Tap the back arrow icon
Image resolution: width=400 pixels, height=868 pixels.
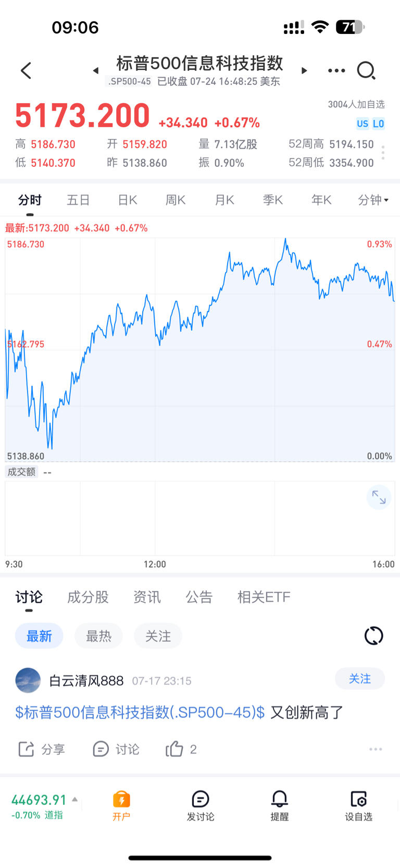pyautogui.click(x=26, y=70)
